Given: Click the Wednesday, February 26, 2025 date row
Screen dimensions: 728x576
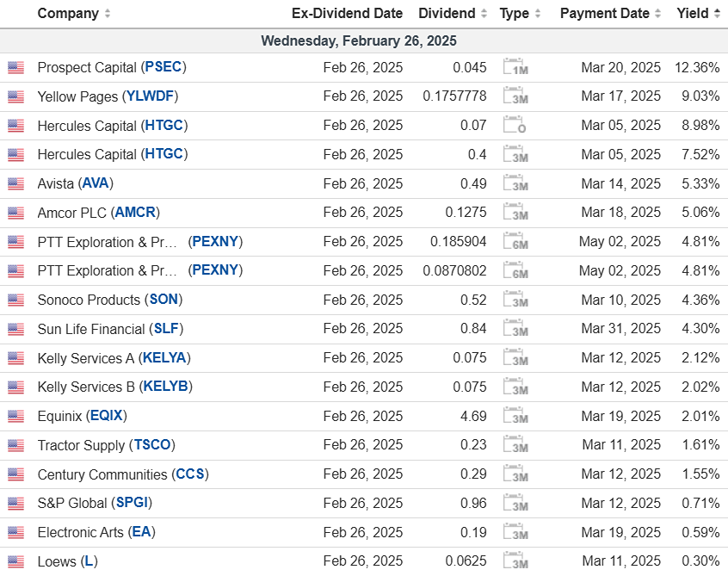Looking at the screenshot, I should click(359, 41).
